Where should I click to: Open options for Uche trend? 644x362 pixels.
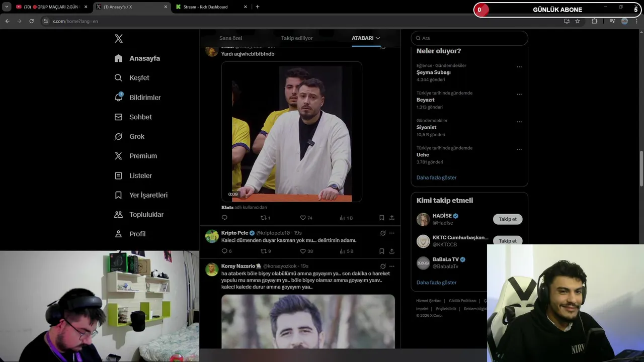pyautogui.click(x=519, y=149)
